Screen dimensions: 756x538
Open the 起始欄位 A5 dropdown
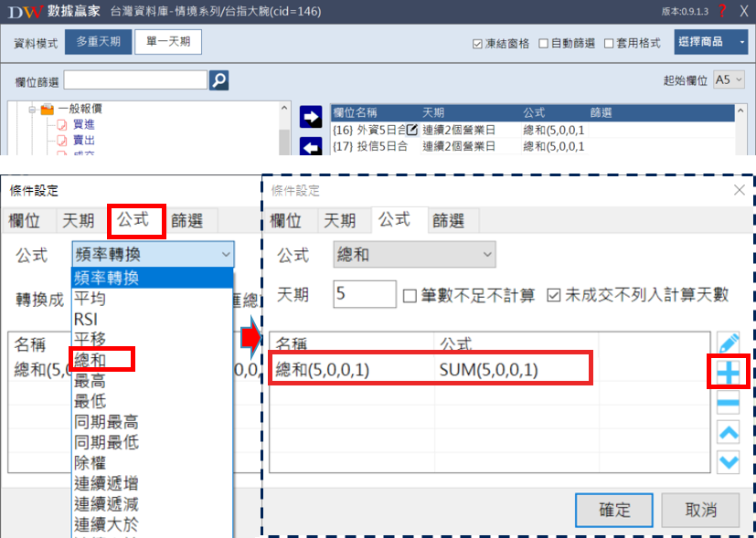click(729, 80)
